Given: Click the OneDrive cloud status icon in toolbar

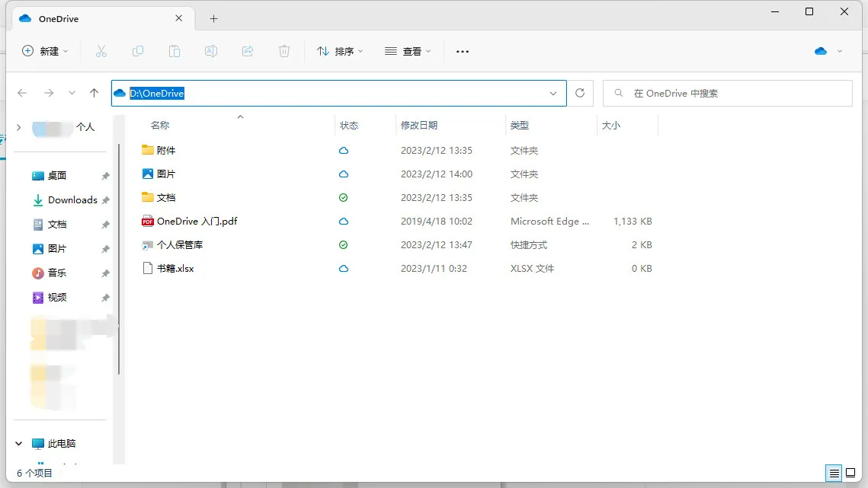Looking at the screenshot, I should 821,51.
